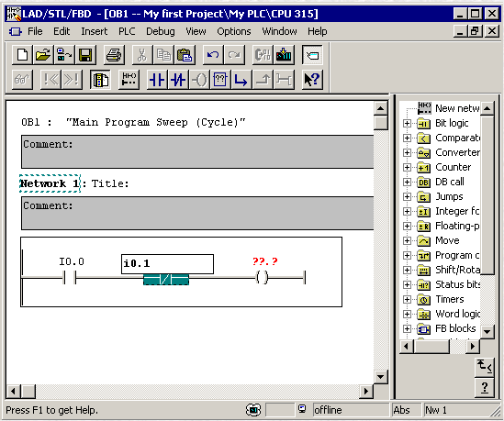The width and height of the screenshot is (504, 421).
Task: Click the catalog horizontal scrollbar right arrow
Action: (473, 347)
